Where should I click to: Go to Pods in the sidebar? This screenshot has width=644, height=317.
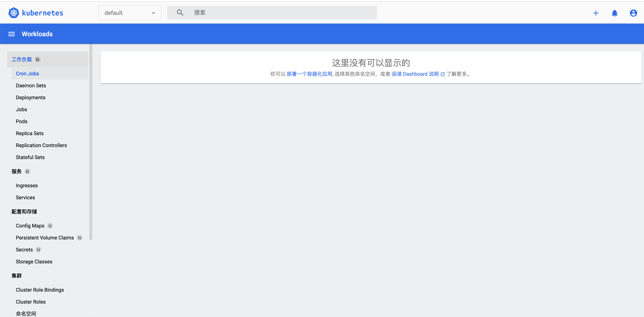22,121
